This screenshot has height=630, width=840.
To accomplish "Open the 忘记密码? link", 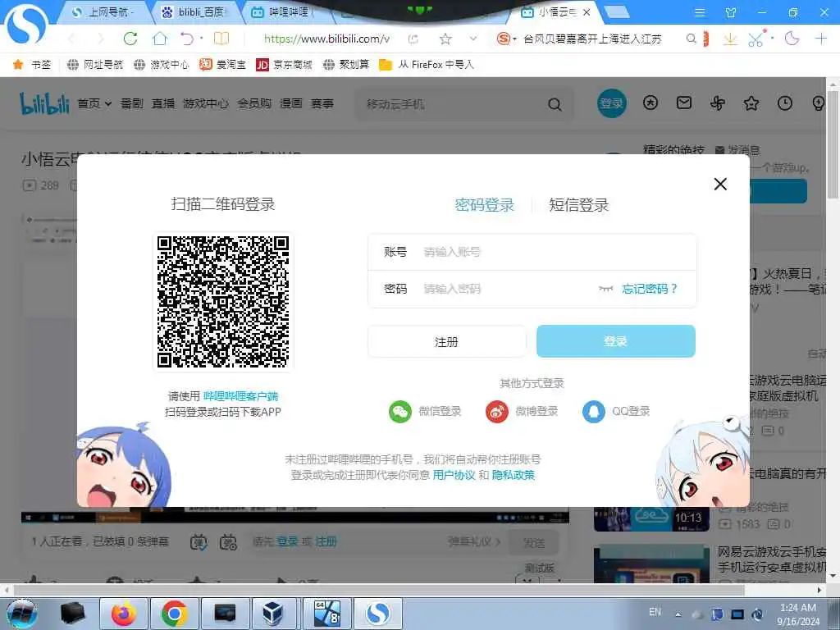I will coord(650,289).
